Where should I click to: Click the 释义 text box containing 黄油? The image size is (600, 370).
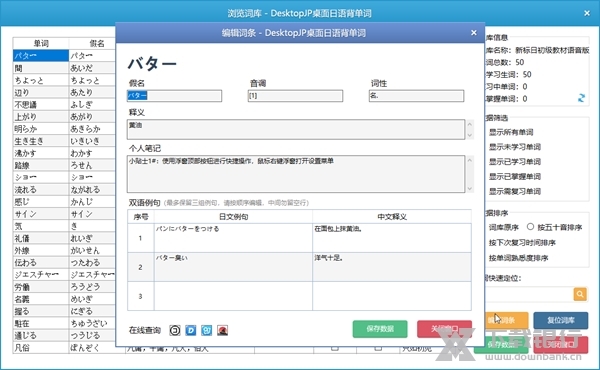[x=296, y=129]
